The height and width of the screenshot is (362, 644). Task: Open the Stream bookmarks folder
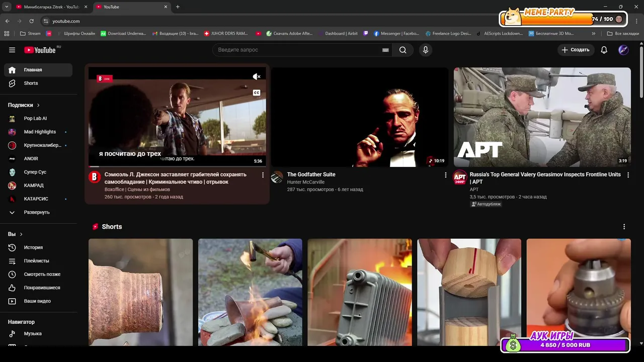30,34
